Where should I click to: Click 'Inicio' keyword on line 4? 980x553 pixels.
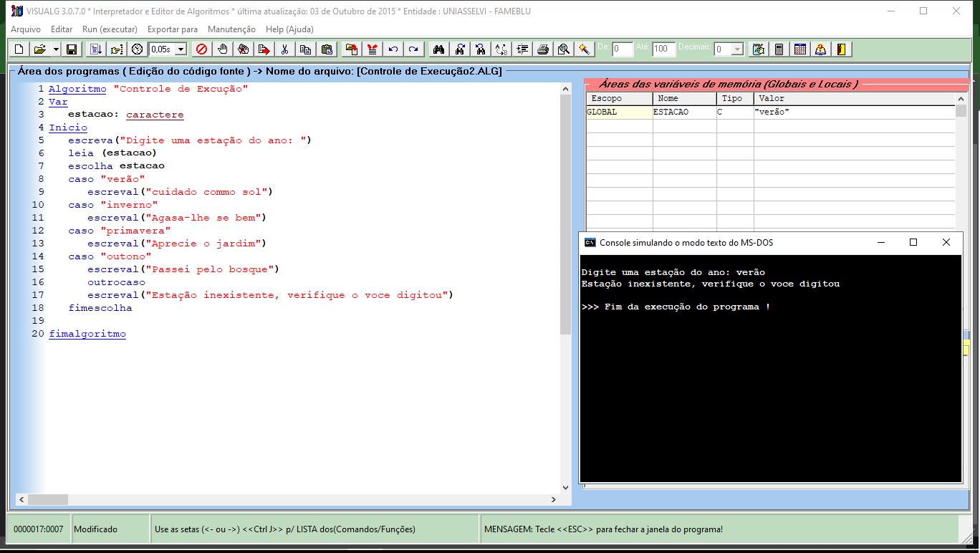point(68,128)
